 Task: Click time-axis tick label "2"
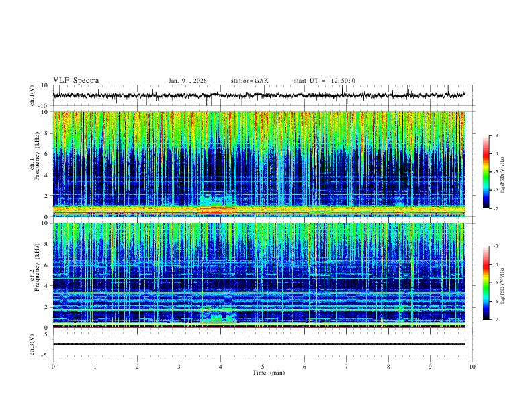[137, 367]
